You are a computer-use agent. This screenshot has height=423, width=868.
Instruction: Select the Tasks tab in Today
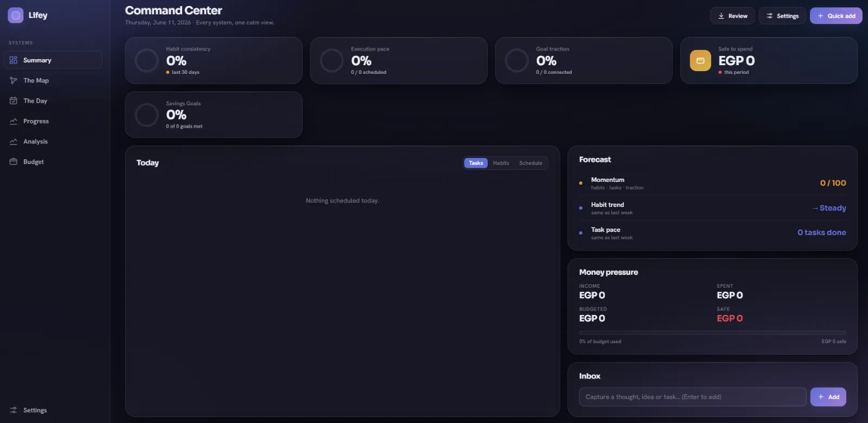coord(476,163)
